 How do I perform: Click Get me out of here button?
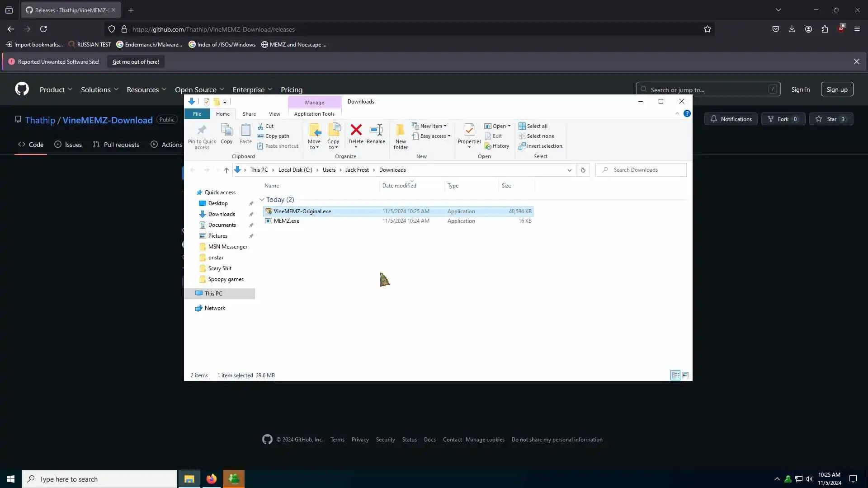(x=136, y=62)
